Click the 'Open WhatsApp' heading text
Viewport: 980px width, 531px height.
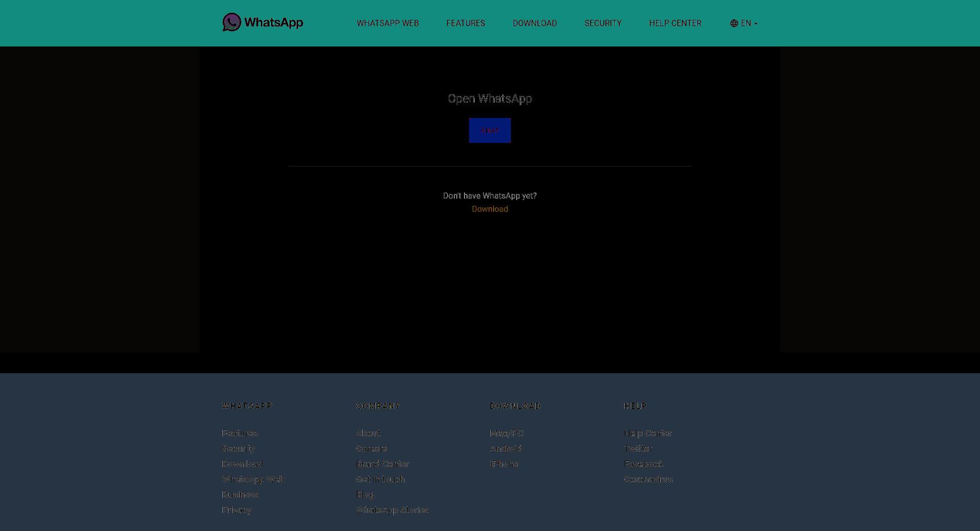pos(490,99)
